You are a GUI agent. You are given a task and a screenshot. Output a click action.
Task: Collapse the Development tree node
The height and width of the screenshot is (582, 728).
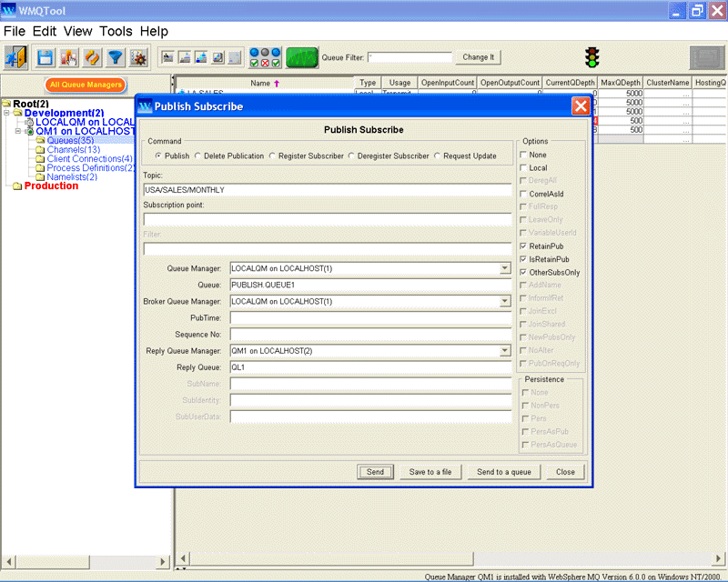[6, 113]
